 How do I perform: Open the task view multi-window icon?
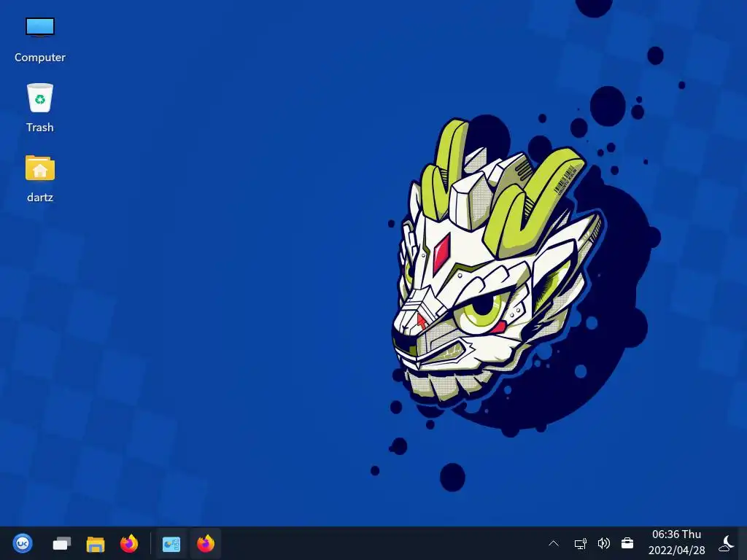[61, 543]
